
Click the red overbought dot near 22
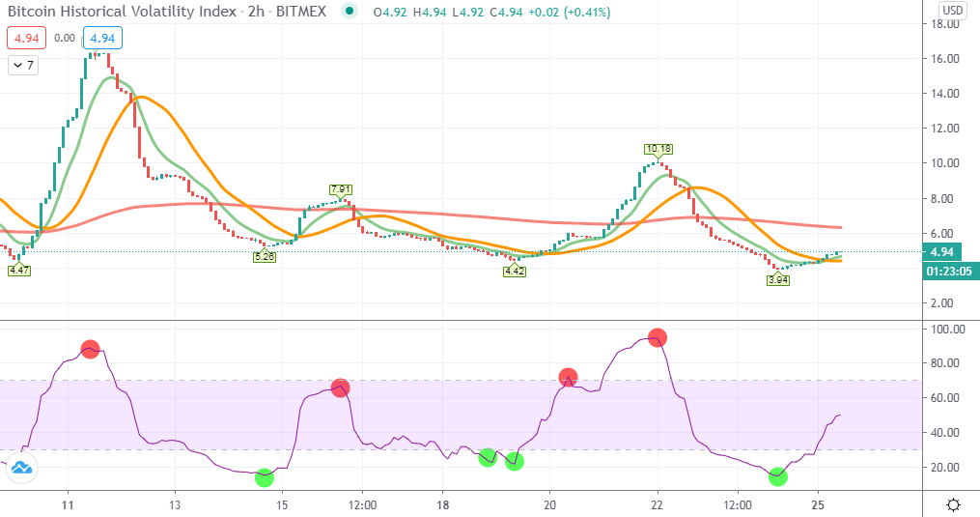point(658,338)
